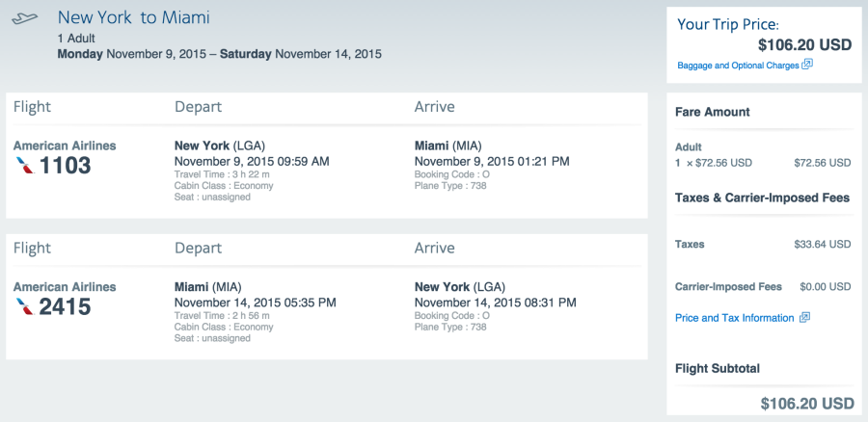The image size is (868, 422).
Task: Click the Seat : unassigned text for flight 1103
Action: tap(212, 197)
